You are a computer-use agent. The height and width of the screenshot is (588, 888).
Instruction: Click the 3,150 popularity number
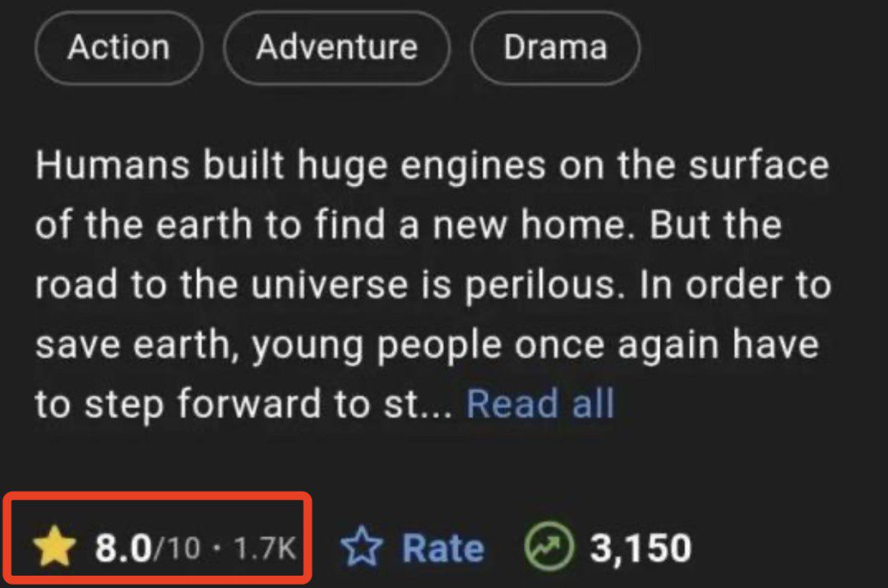pos(641,549)
